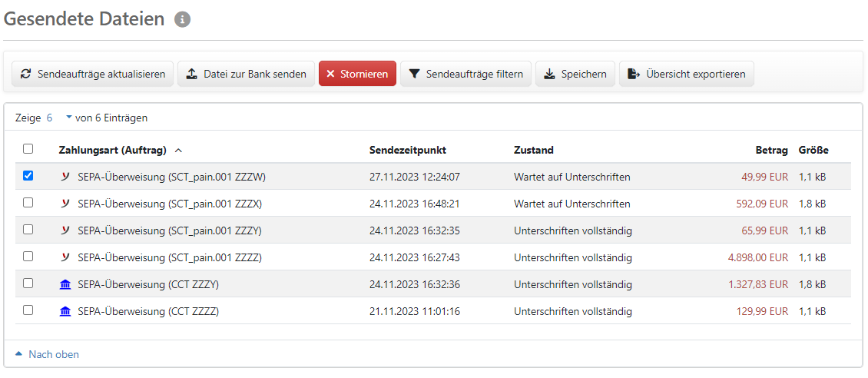Screen dimensions: 868x378
Task: Open Sendeaufträge filtern
Action: (465, 74)
